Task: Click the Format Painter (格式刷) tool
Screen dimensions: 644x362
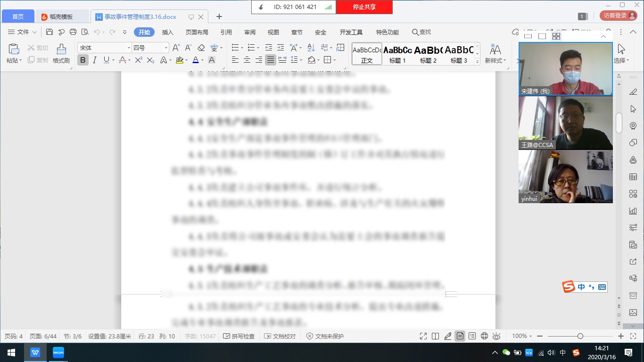Action: coord(61,54)
